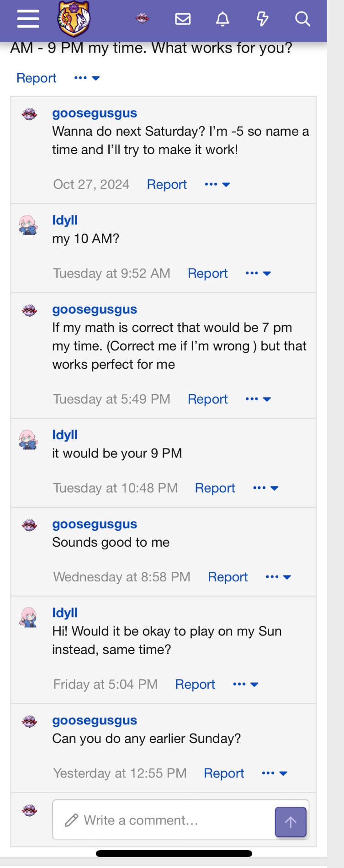Viewport: 344px width, 868px height.
Task: Open the magnifying glass search
Action: coord(302,19)
